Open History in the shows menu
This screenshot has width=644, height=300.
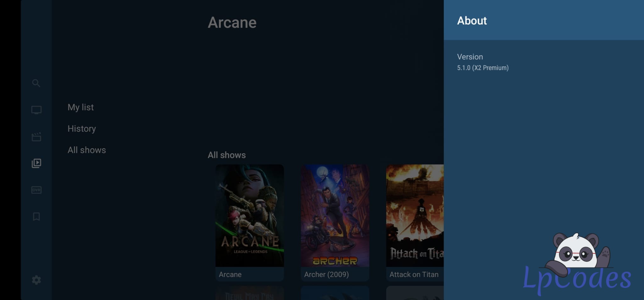coord(82,128)
